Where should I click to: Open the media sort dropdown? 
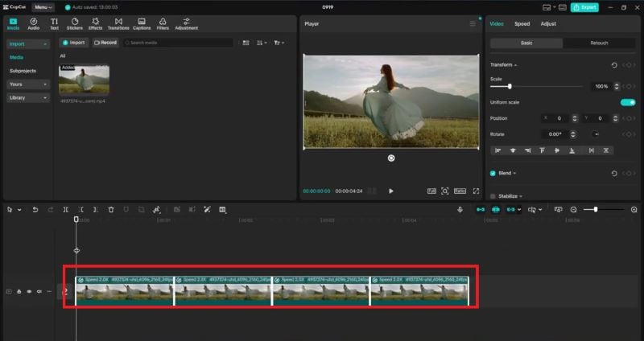click(x=262, y=43)
